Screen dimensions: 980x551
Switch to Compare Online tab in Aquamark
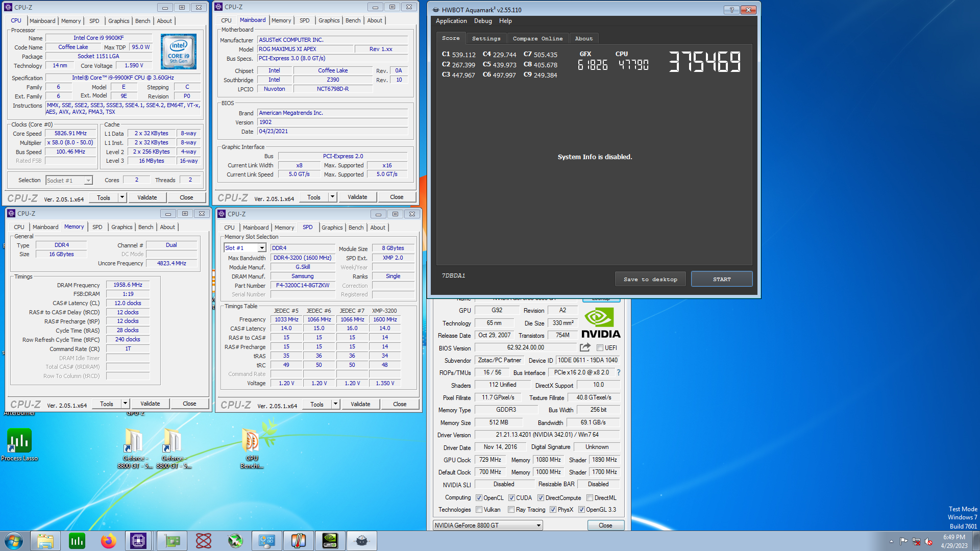pyautogui.click(x=537, y=39)
